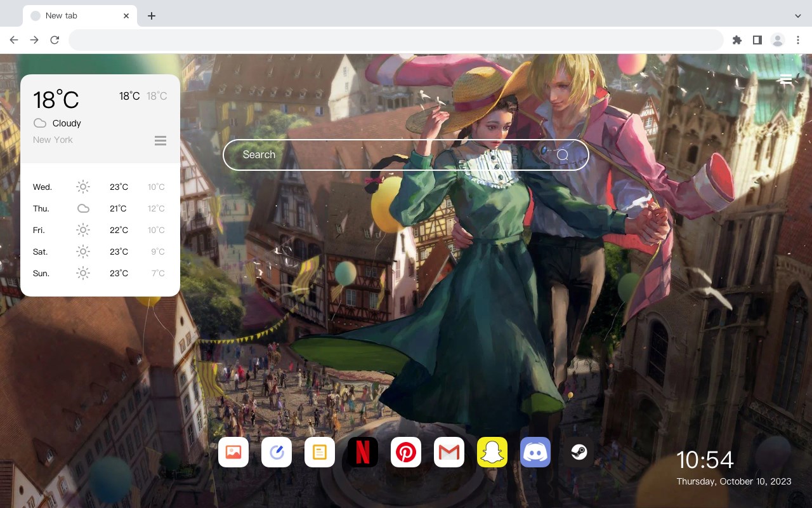The image size is (812, 508).
Task: Go back to the previous page
Action: click(14, 40)
